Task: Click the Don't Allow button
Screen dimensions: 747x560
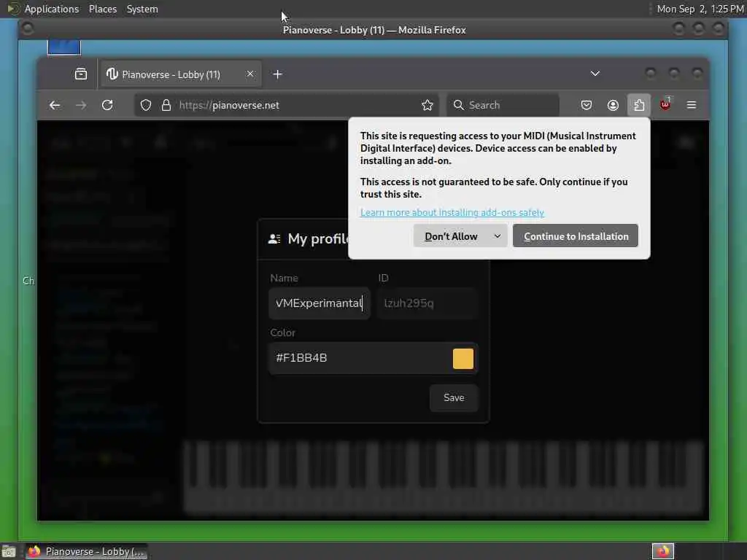Action: 451,236
